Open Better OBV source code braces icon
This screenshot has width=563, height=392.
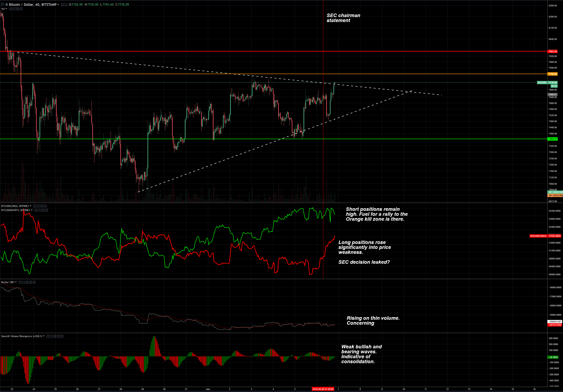(x=27, y=282)
